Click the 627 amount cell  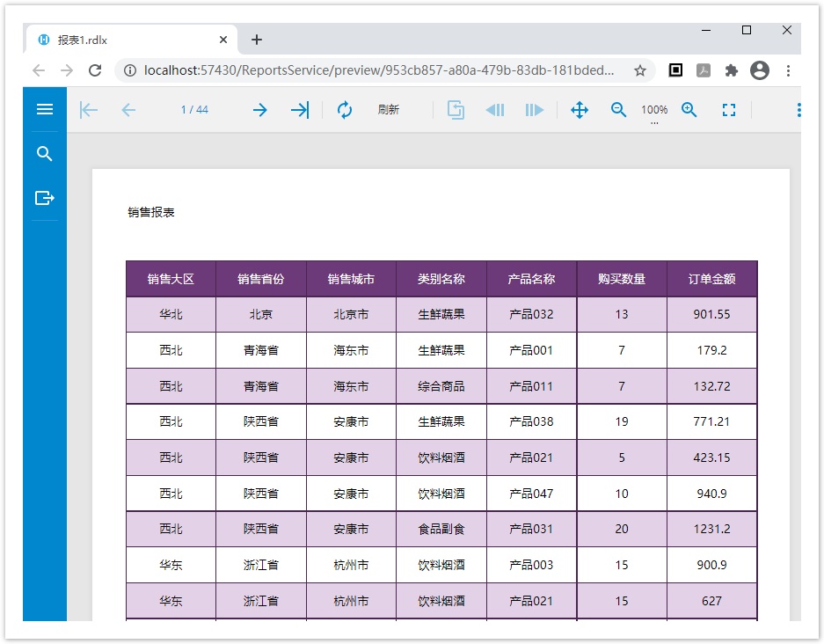712,601
